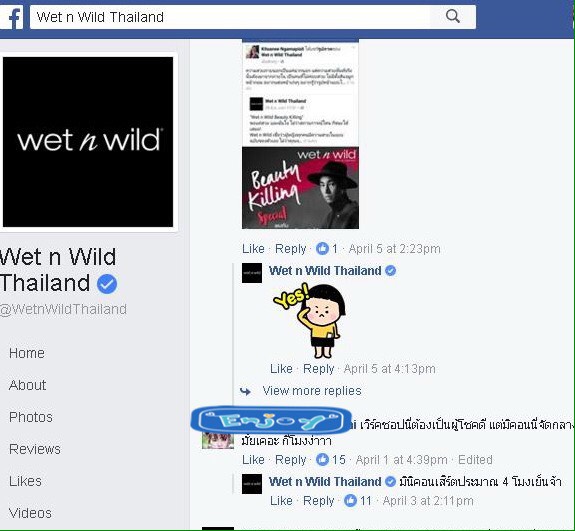Screen dimensions: 575x531
Task: Reply to the April 5 4:13pm sticker comment
Action: click(318, 369)
